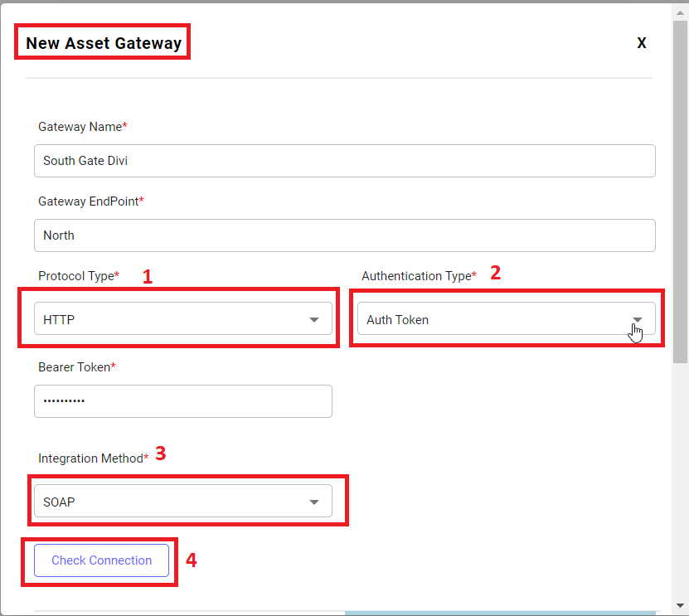
Task: Click the New Asset Gateway title
Action: [x=104, y=43]
